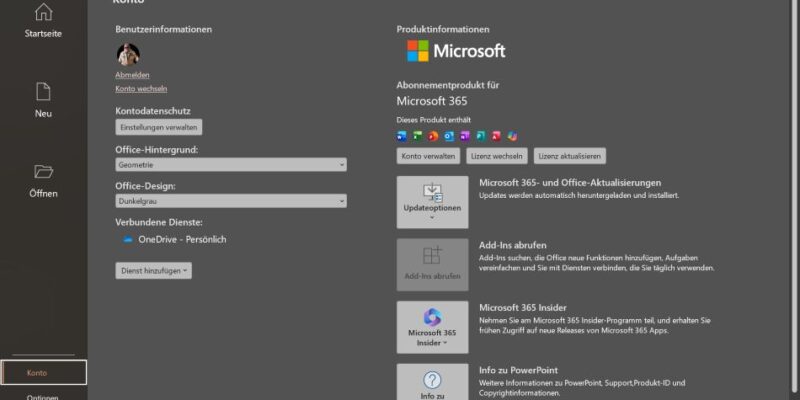Expand the Office-Design Dunkelgrau dropdown
800x400 pixels.
point(231,201)
